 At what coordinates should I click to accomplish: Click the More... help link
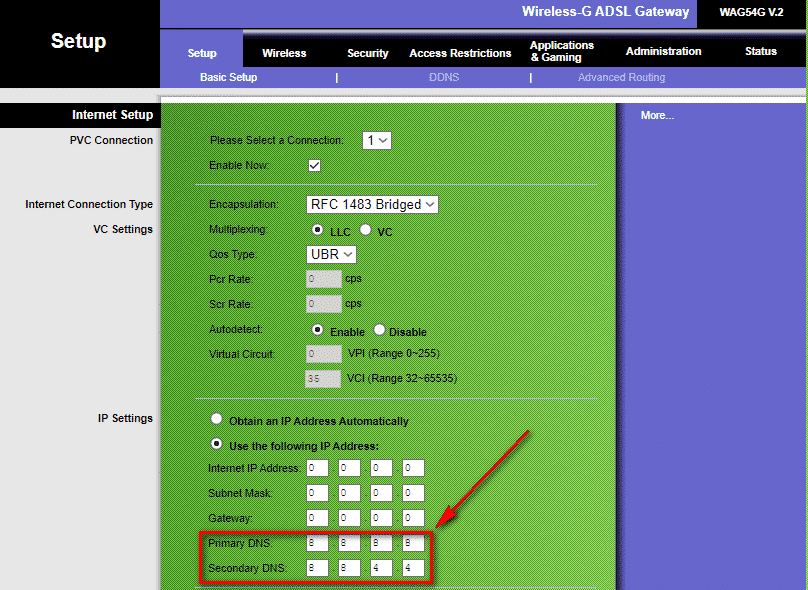pos(657,115)
